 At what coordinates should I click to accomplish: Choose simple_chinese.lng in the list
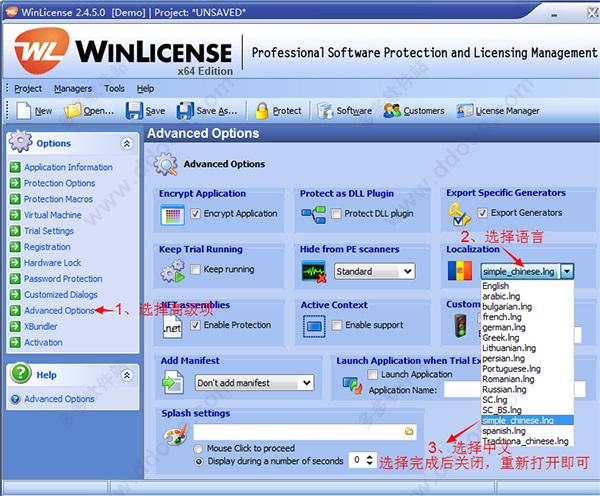point(527,420)
